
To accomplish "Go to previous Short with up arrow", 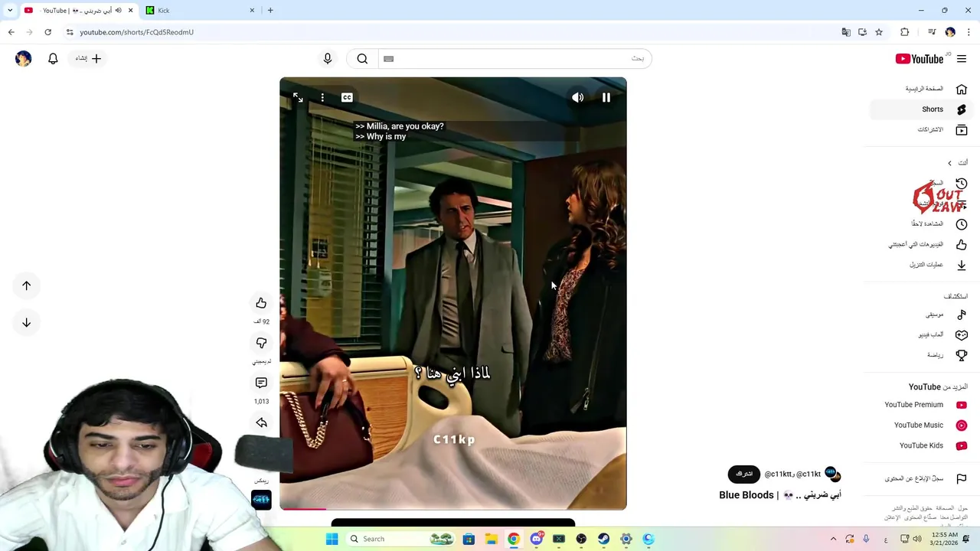I will coord(26,285).
